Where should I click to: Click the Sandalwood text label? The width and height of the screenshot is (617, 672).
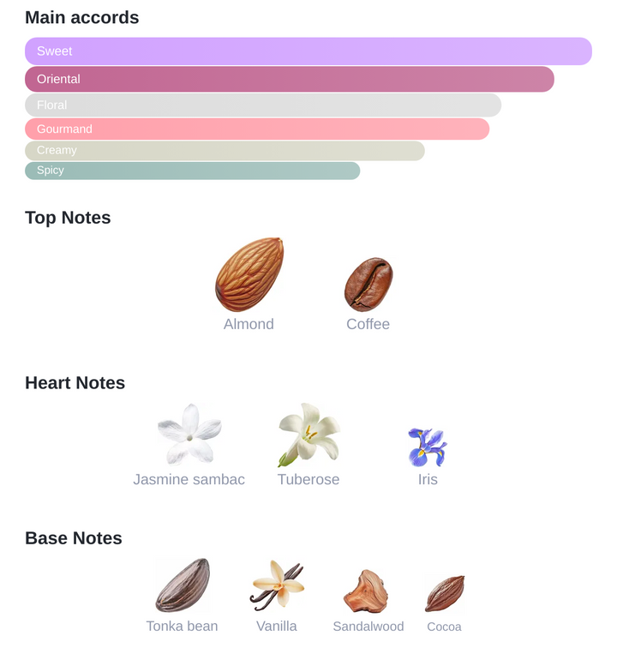click(x=368, y=627)
